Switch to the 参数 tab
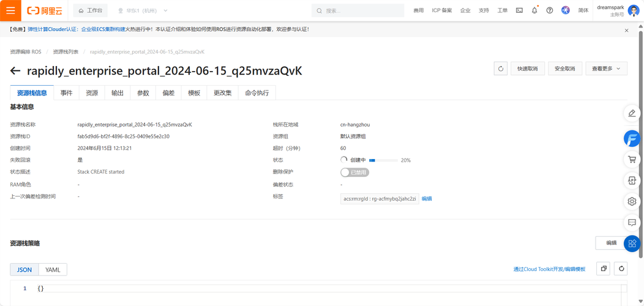Screen dimensions: 644x306 point(143,93)
